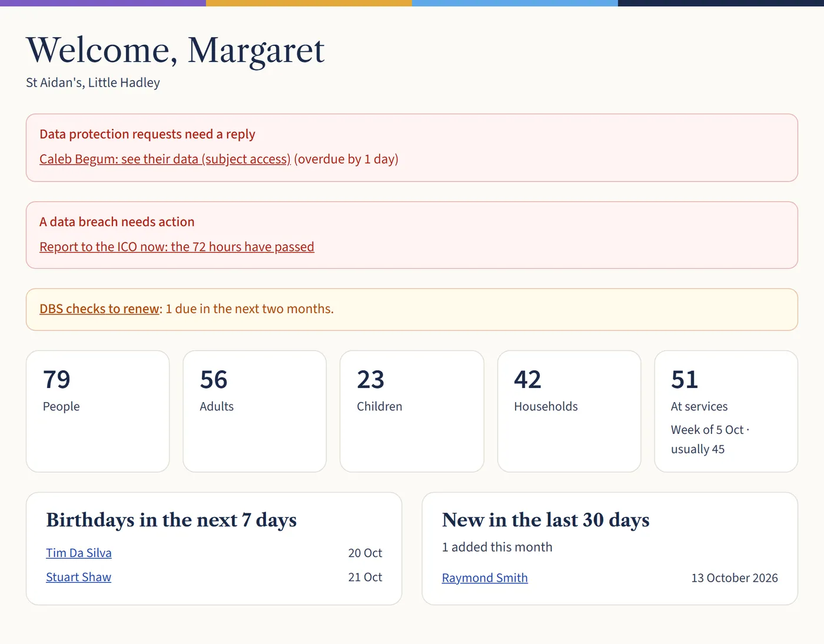824x644 pixels.
Task: Click the '20 Oct' birthday date
Action: pyautogui.click(x=365, y=553)
